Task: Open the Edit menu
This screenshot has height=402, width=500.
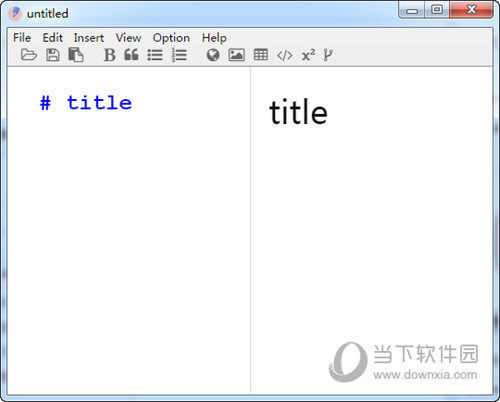Action: point(53,38)
